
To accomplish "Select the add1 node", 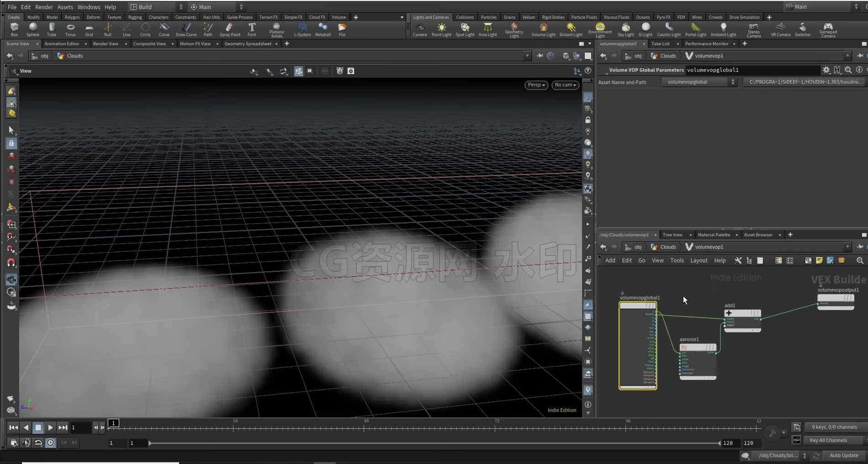I will click(742, 320).
